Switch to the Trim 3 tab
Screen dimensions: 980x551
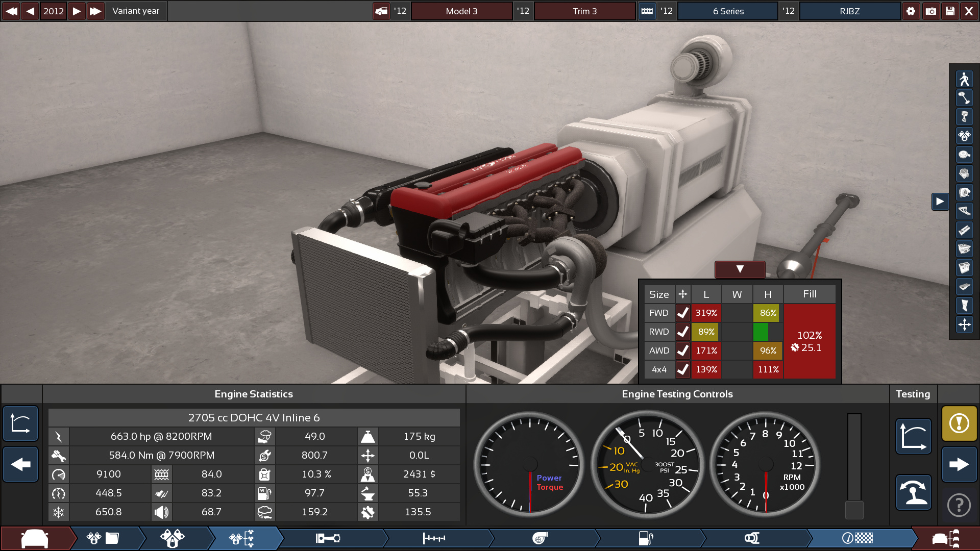pos(585,11)
